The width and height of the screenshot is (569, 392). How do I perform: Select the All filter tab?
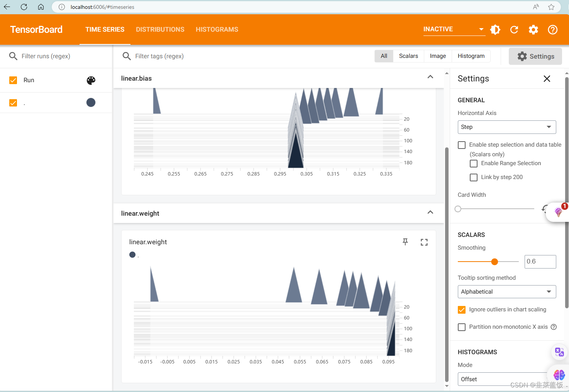click(x=384, y=56)
